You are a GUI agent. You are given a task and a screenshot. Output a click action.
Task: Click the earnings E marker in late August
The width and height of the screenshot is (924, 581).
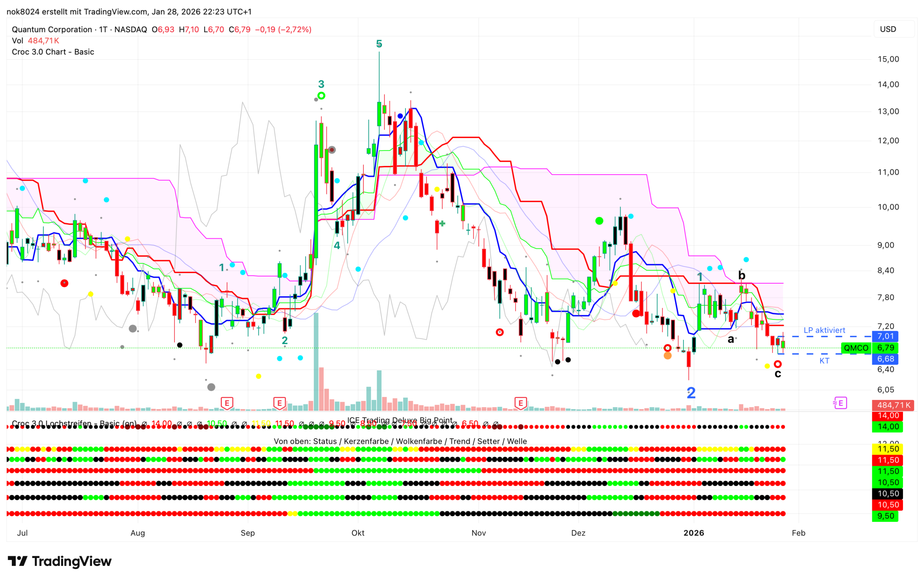point(227,403)
